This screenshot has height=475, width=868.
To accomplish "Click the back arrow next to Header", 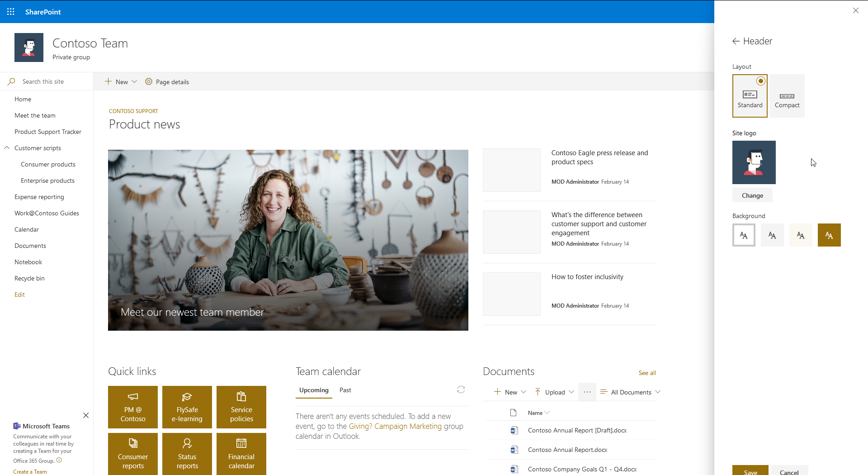I will tap(736, 41).
